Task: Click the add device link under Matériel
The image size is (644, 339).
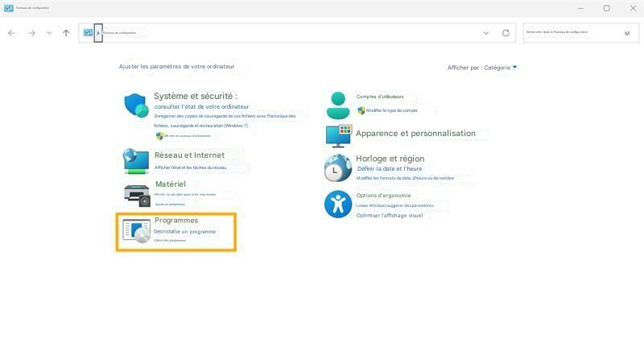Action: point(170,205)
